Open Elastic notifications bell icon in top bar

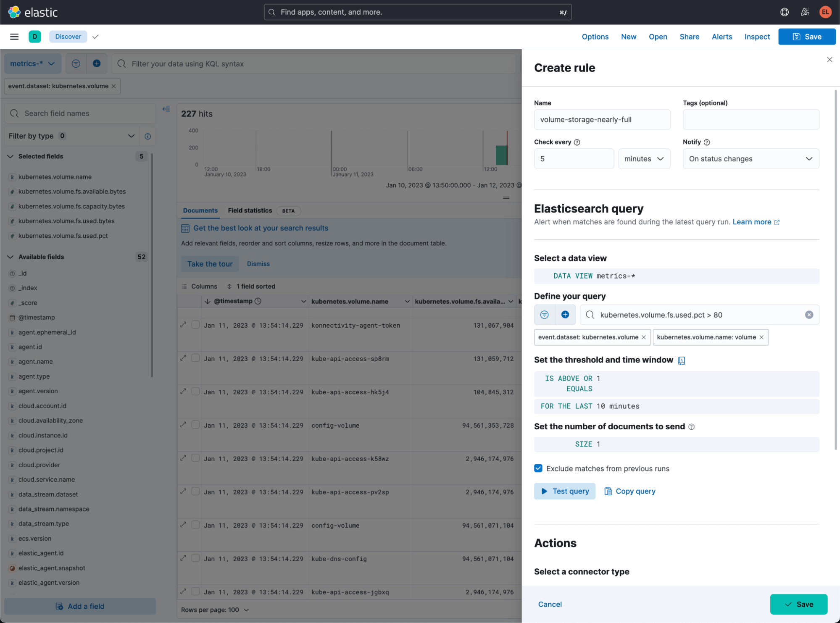805,12
